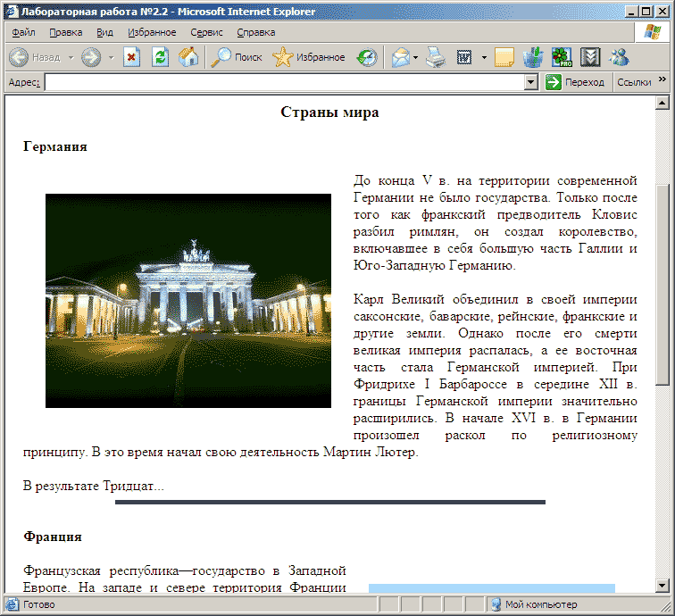The image size is (675, 616).
Task: Expand the links toolbar chevron
Action: click(x=662, y=79)
